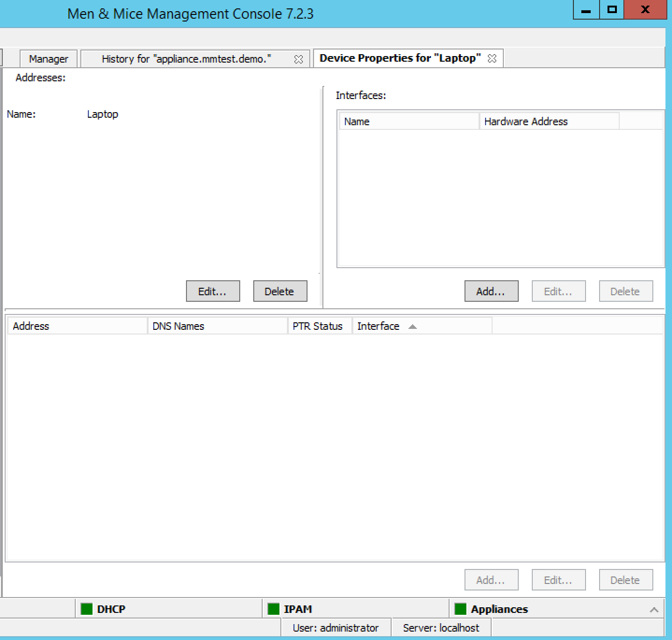The width and height of the screenshot is (672, 640).
Task: Toggle sort arrow on the Interface column
Action: pyautogui.click(x=412, y=327)
